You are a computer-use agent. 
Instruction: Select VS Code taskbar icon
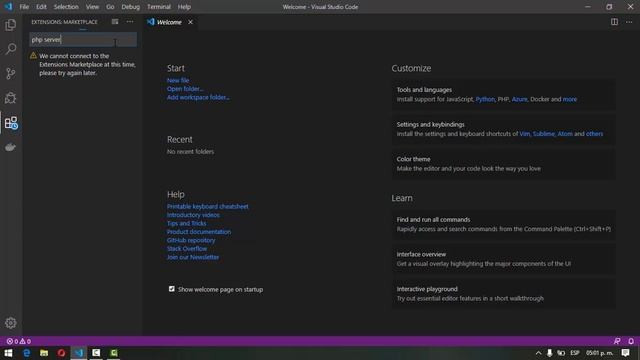click(79, 353)
